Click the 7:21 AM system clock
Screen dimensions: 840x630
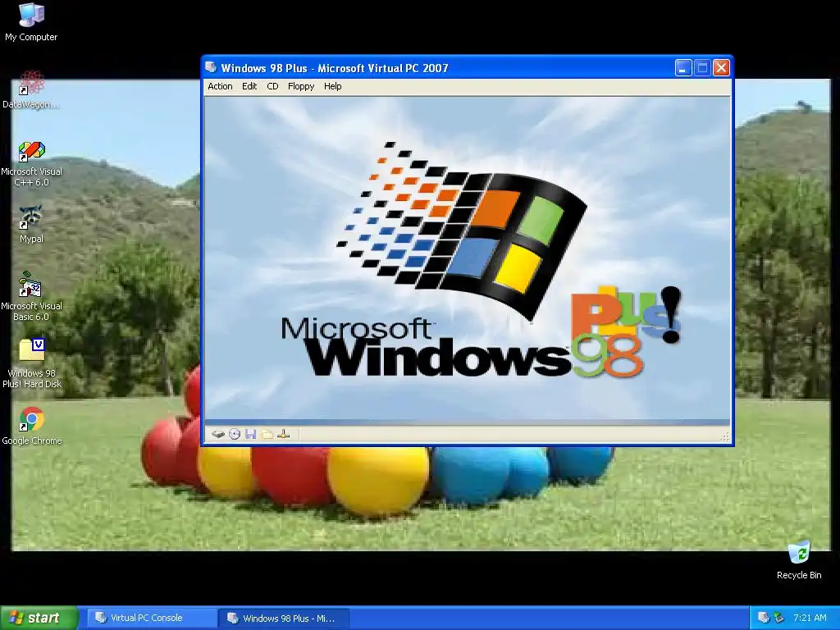[810, 618]
